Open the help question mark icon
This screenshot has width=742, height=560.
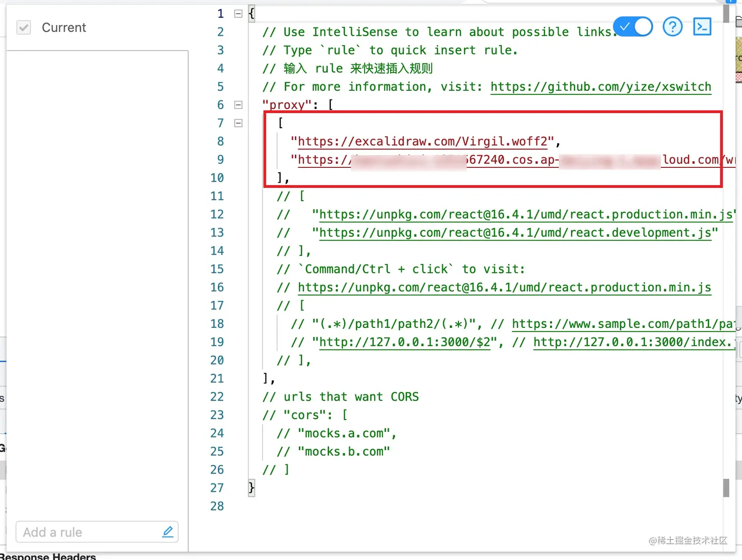(x=672, y=27)
